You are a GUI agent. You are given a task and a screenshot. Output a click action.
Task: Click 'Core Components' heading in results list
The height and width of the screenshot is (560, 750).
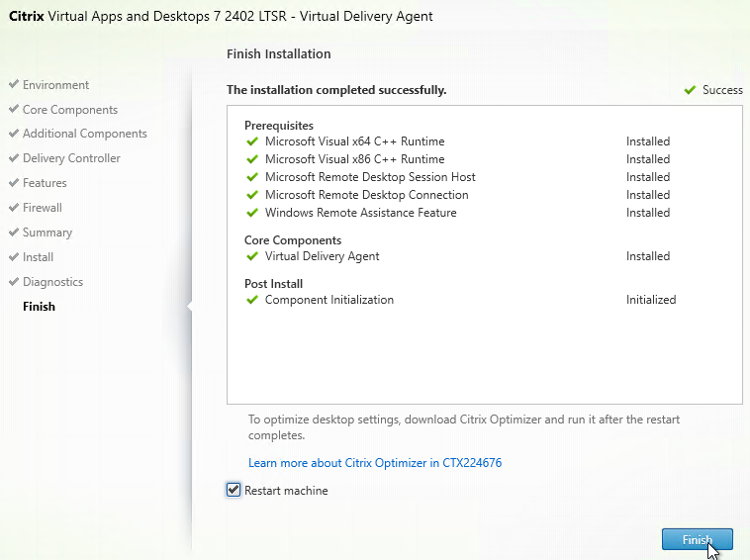(293, 240)
